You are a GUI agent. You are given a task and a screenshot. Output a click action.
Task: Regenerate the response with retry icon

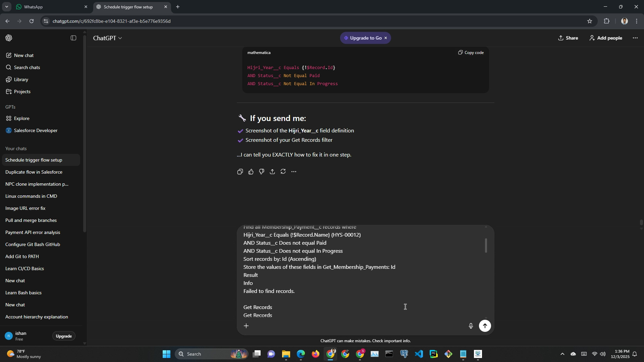tap(283, 172)
